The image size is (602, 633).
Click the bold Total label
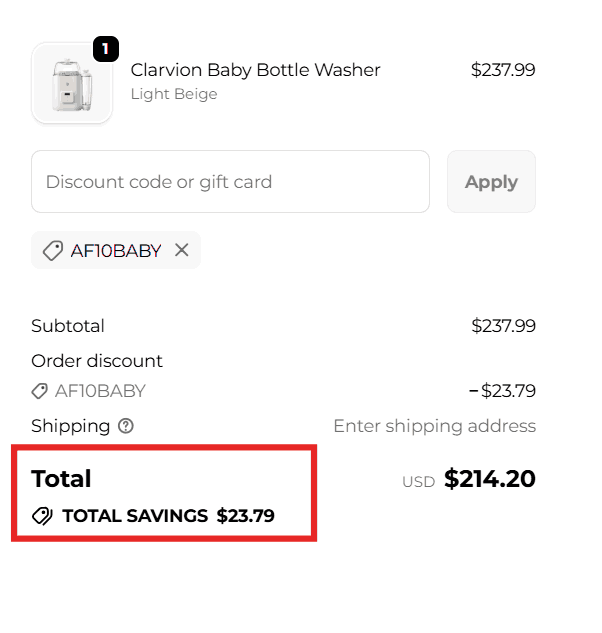[61, 479]
